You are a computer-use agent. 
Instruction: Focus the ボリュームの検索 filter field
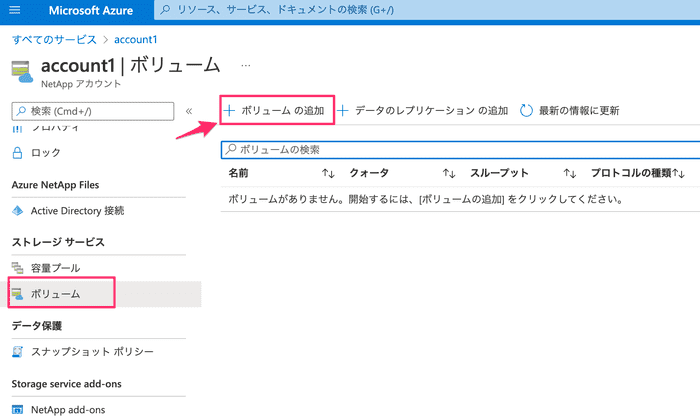click(461, 150)
